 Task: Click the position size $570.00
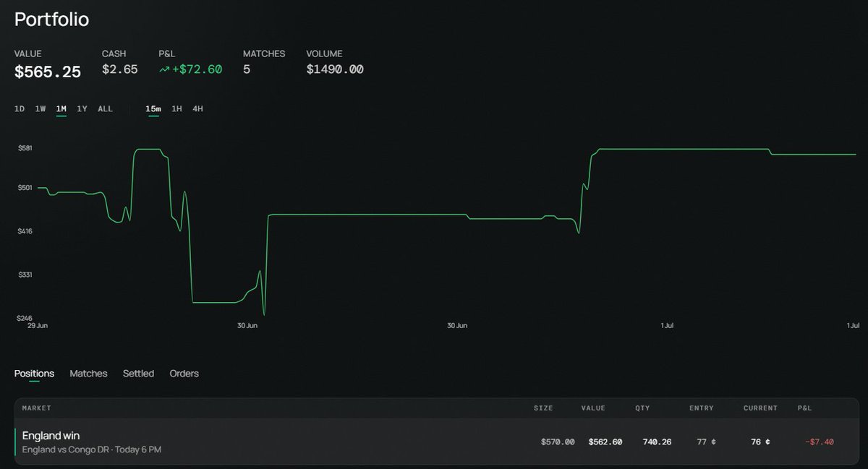(x=558, y=442)
